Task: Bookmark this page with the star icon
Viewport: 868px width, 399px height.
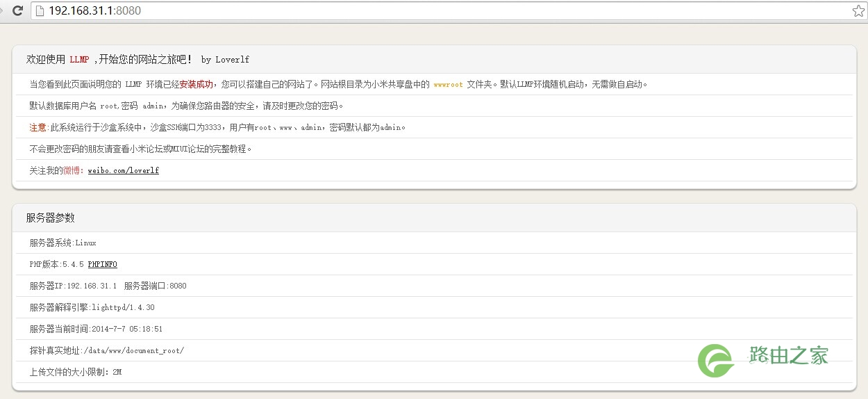Action: 858,10
